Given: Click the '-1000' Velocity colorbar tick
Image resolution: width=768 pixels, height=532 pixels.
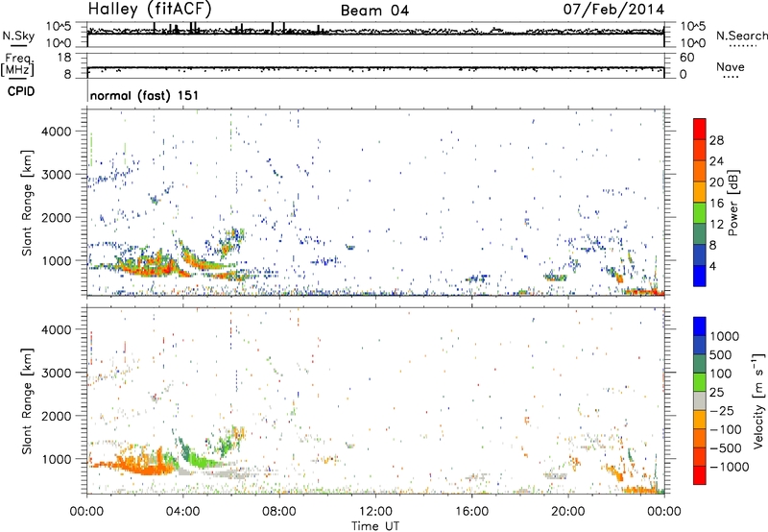Looking at the screenshot, I should click(730, 467).
